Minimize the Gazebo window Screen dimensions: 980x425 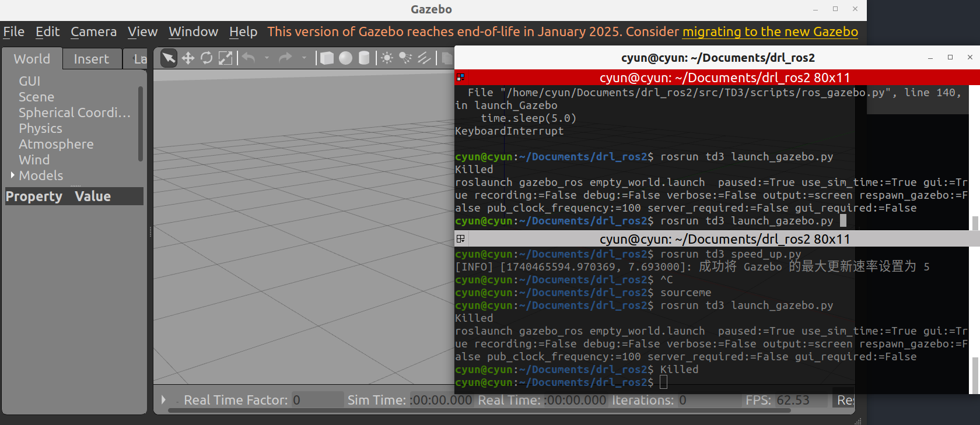815,9
